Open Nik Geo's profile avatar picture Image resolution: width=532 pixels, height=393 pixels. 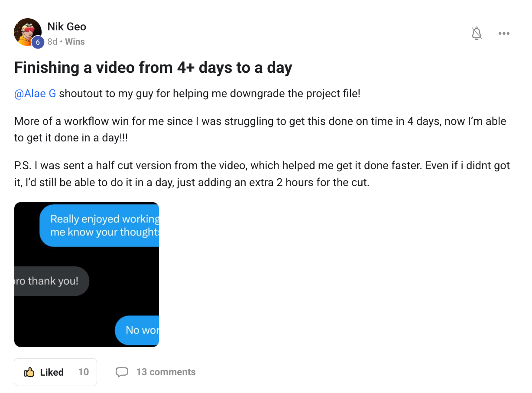coord(28,32)
